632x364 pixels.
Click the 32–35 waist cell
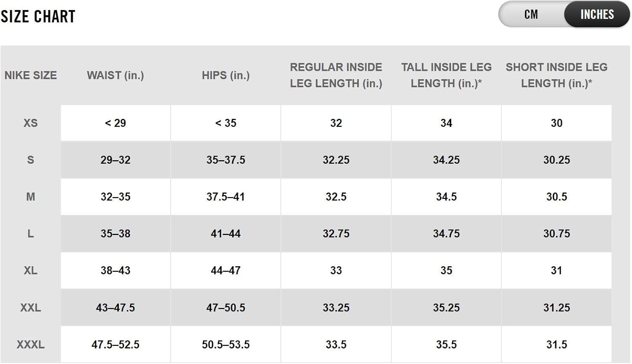click(115, 197)
